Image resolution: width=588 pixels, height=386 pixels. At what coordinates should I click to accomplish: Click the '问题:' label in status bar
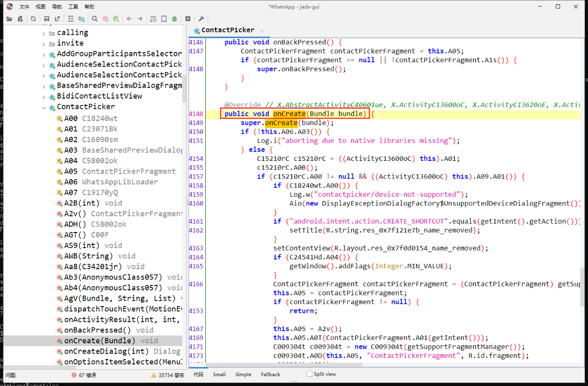[11, 375]
